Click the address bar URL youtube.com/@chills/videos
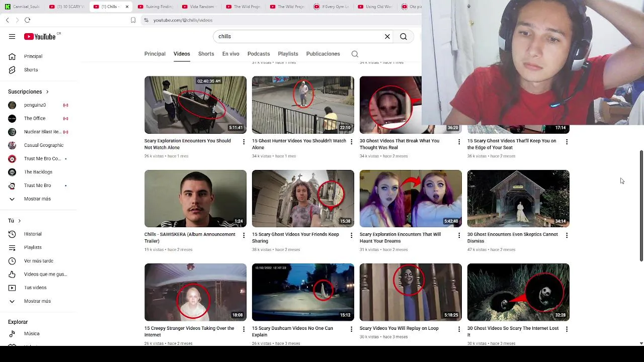The image size is (644, 362). pyautogui.click(x=183, y=20)
